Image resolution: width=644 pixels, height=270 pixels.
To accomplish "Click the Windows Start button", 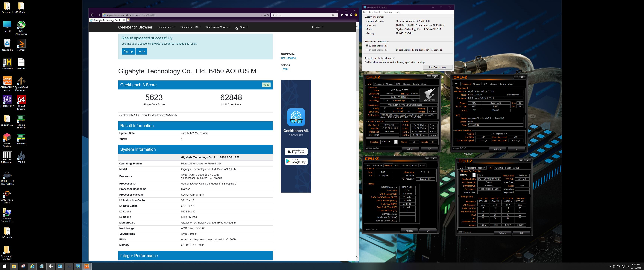I will 4,266.
